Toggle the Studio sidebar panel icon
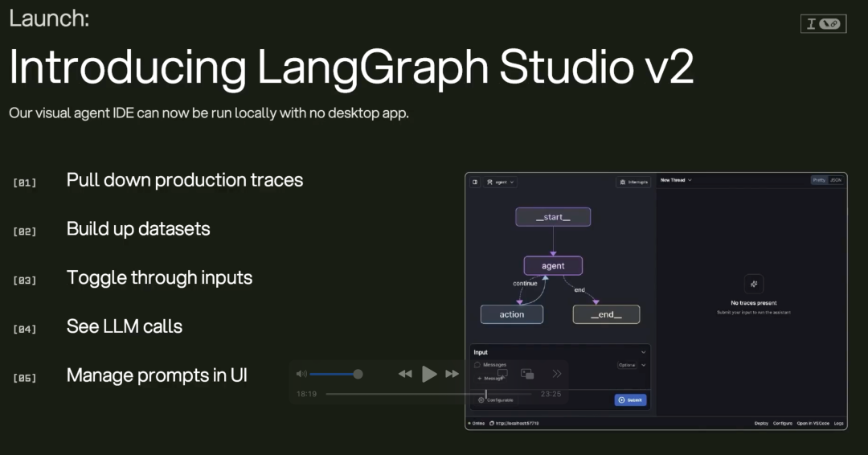The image size is (868, 455). point(475,182)
